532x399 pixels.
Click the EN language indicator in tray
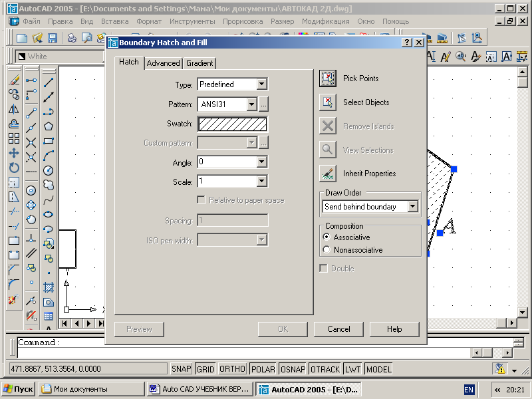469,390
